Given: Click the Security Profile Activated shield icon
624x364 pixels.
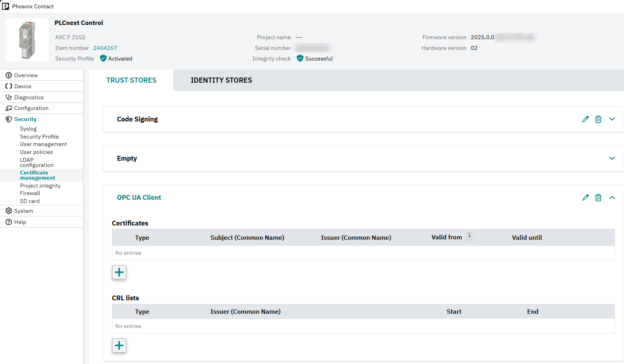Looking at the screenshot, I should [x=103, y=59].
